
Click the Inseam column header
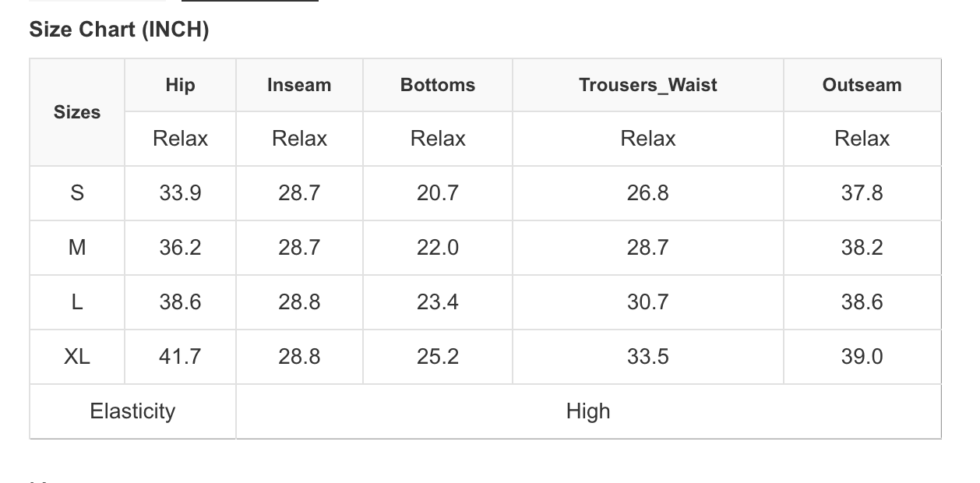click(x=299, y=85)
